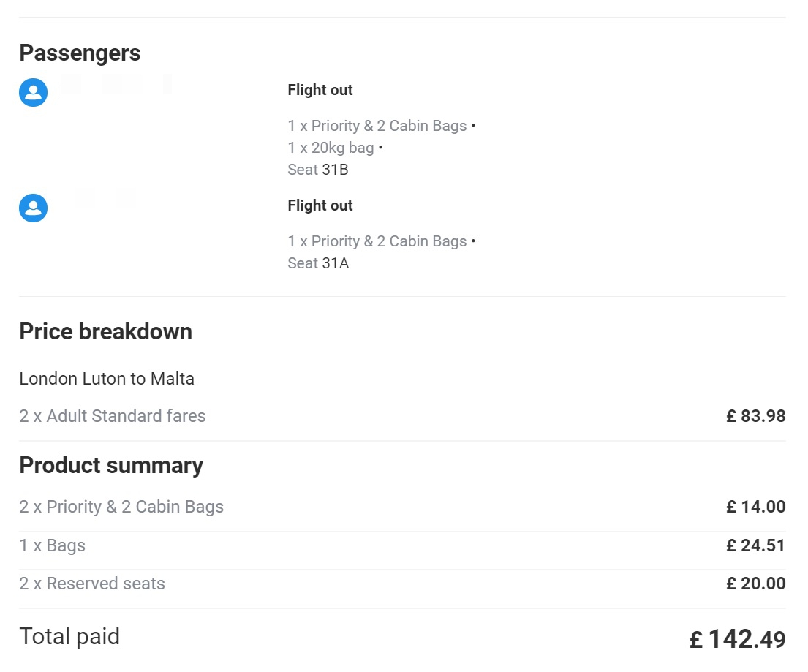Click the Product summary heading
Screen dimensions: 808x672
[111, 465]
